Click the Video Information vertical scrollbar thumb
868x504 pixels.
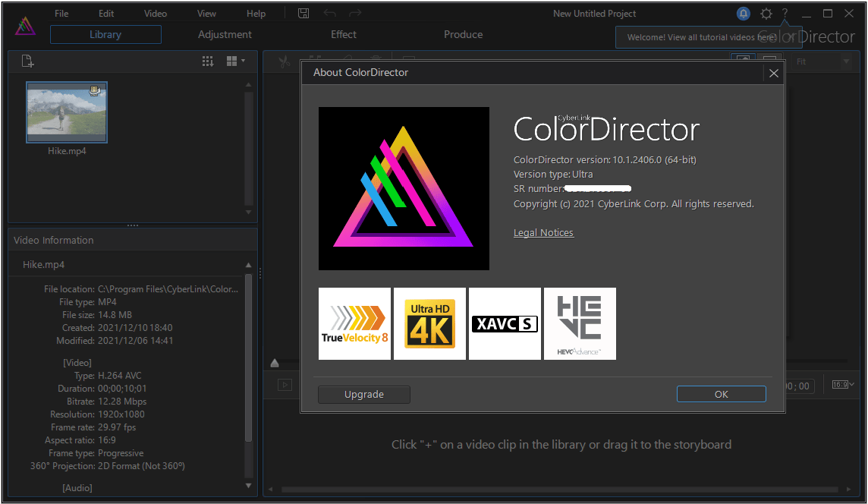pyautogui.click(x=249, y=358)
